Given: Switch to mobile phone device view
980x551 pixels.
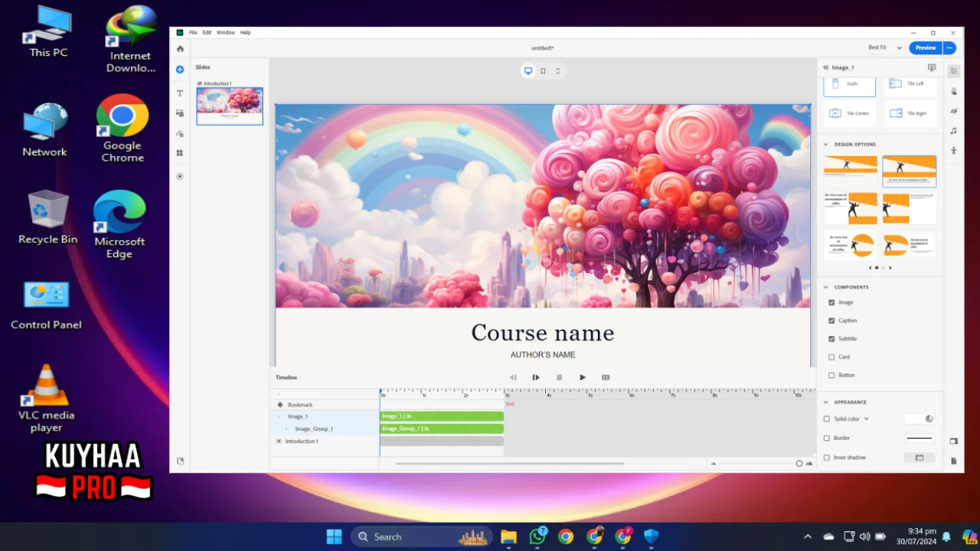Looking at the screenshot, I should click(x=557, y=71).
